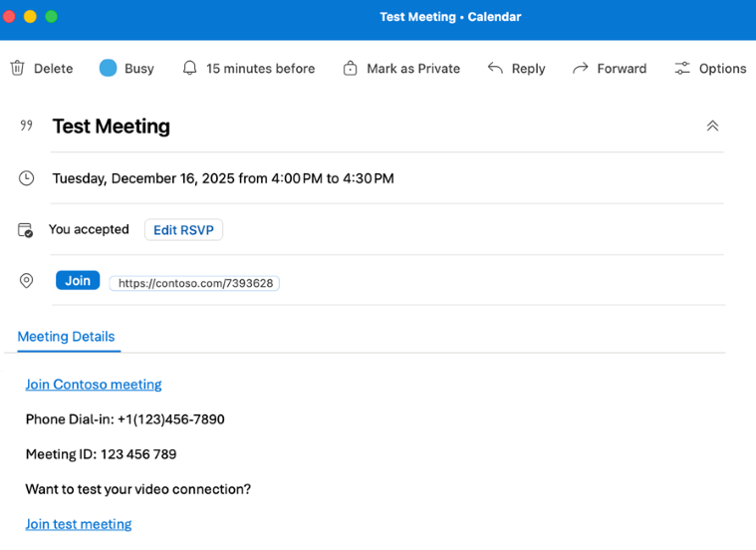This screenshot has width=756, height=550.
Task: Click the red close window button
Action: (9, 16)
